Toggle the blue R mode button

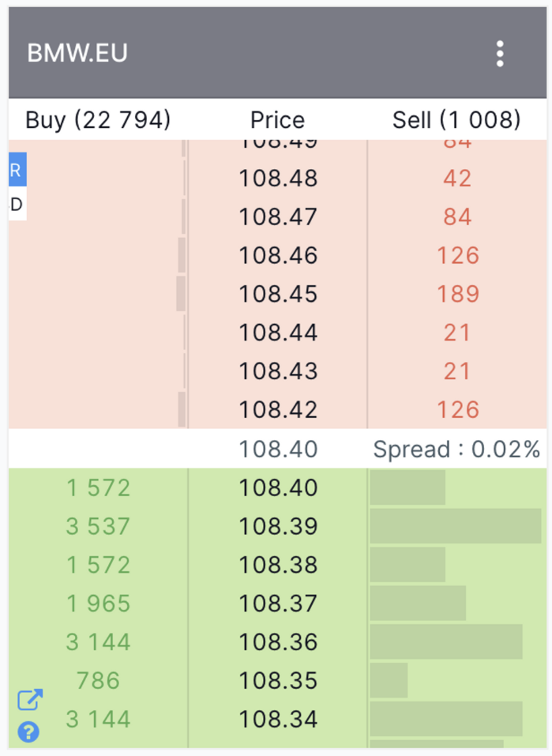pos(17,170)
